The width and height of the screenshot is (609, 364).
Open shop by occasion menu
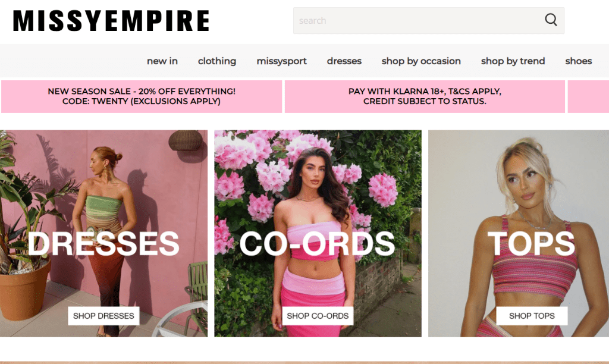tap(421, 61)
